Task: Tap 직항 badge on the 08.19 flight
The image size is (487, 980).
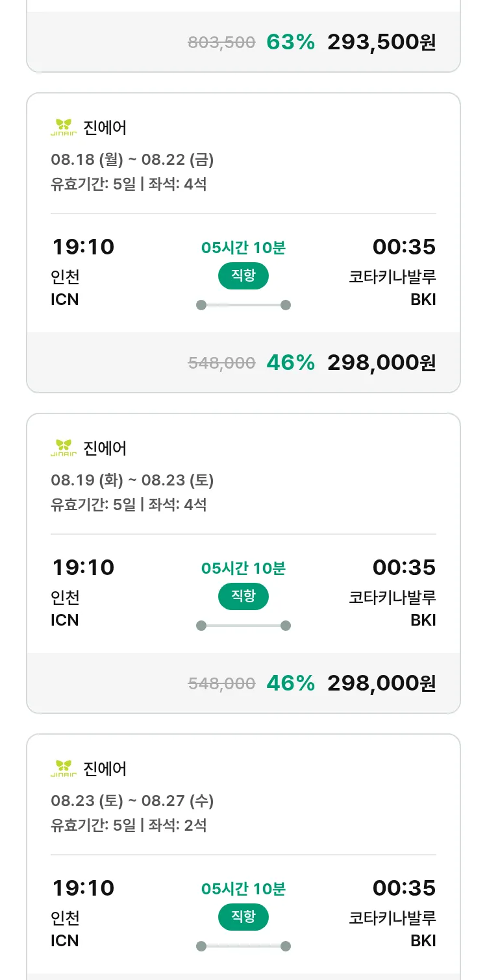Action: pyautogui.click(x=243, y=596)
